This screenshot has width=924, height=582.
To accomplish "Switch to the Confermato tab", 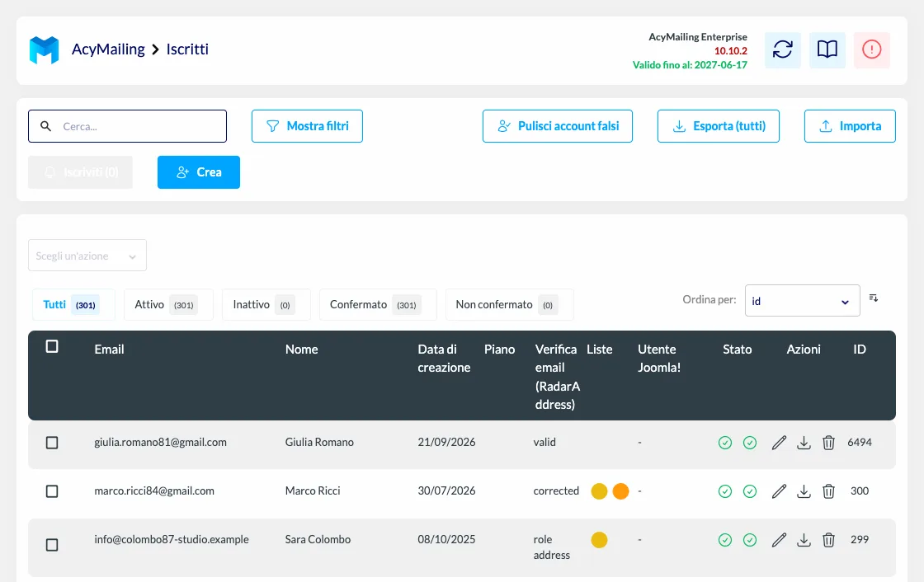I will 378,304.
